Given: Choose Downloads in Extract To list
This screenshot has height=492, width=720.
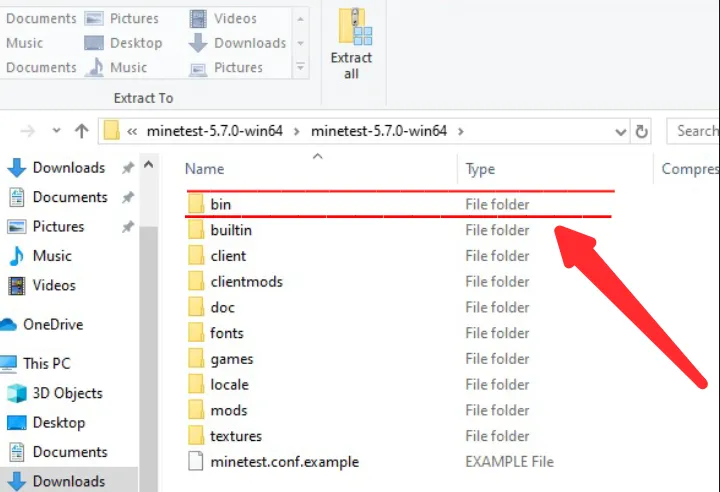Looking at the screenshot, I should (237, 43).
